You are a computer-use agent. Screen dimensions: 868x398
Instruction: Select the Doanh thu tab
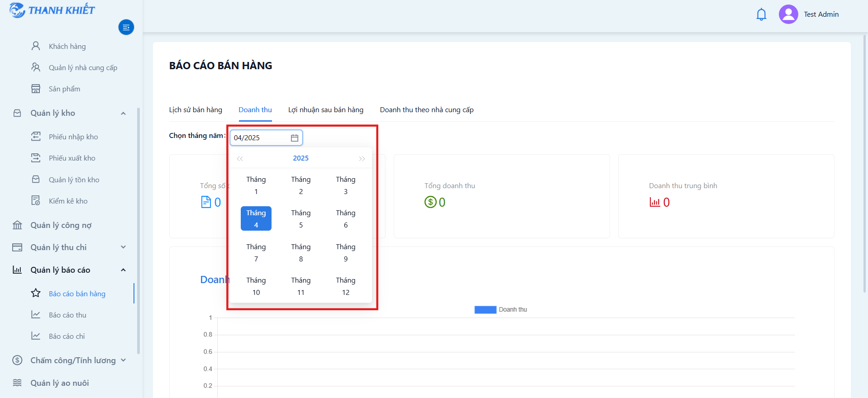255,110
